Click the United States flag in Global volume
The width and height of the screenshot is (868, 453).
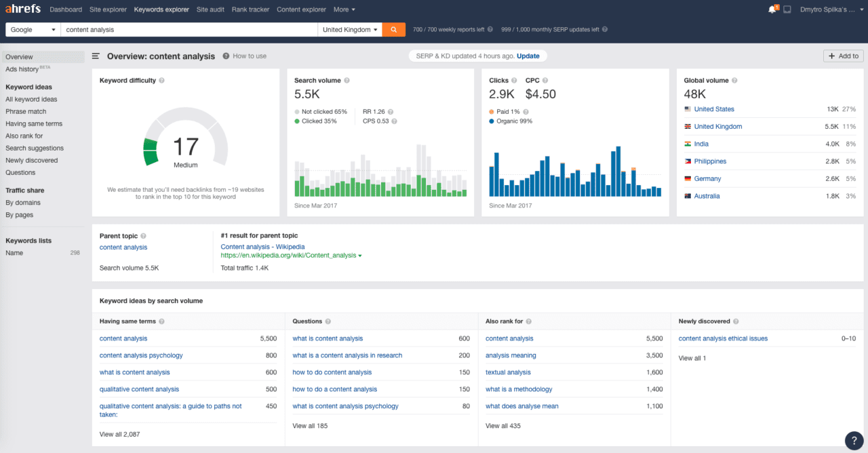click(x=686, y=109)
